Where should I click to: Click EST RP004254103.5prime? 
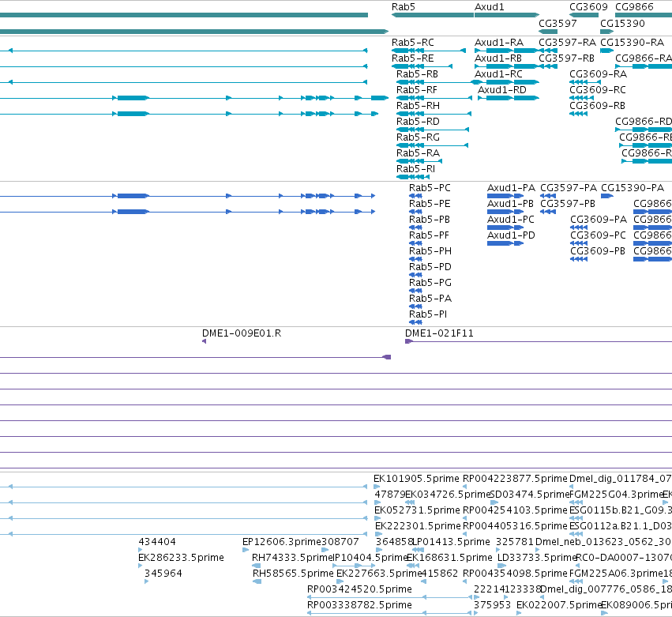point(515,510)
